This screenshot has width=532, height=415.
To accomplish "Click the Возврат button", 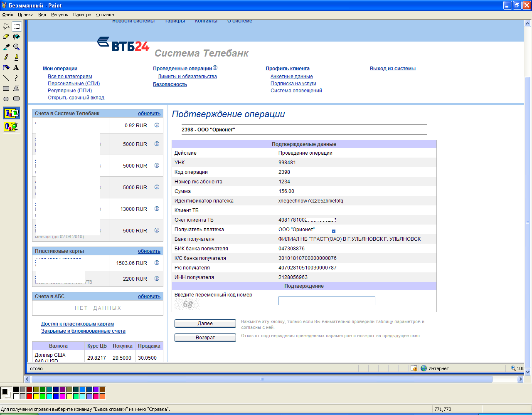I will click(x=205, y=338).
